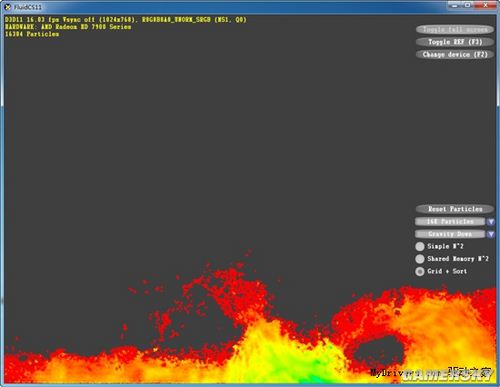The width and height of the screenshot is (500, 387).
Task: Click the Toggle REF (F3) button
Action: [455, 42]
